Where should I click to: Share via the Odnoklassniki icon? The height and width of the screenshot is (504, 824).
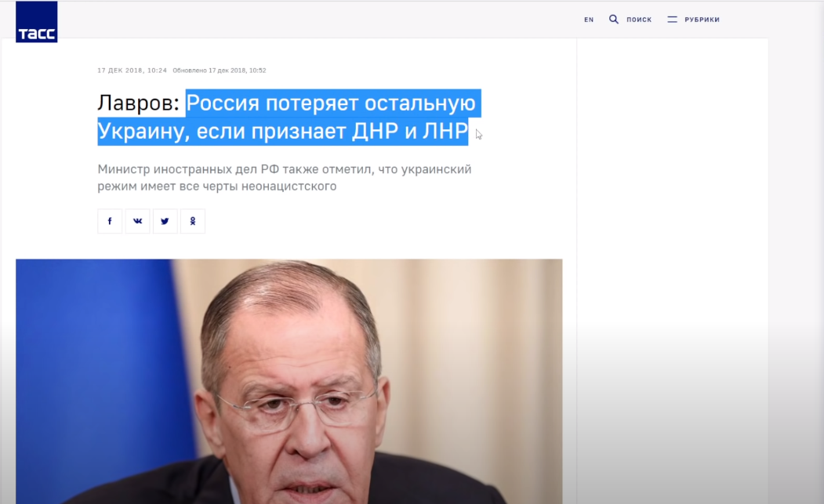click(193, 221)
